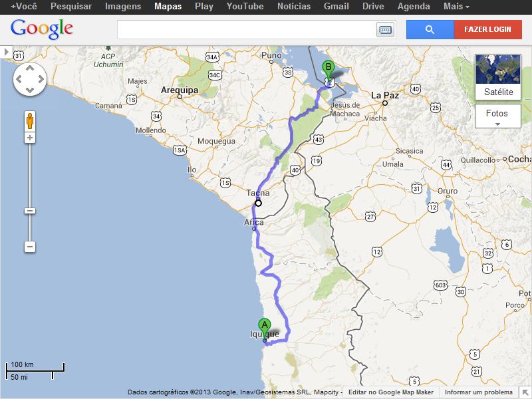Click the Viacha town label
The width and height of the screenshot is (532, 399).
376,118
